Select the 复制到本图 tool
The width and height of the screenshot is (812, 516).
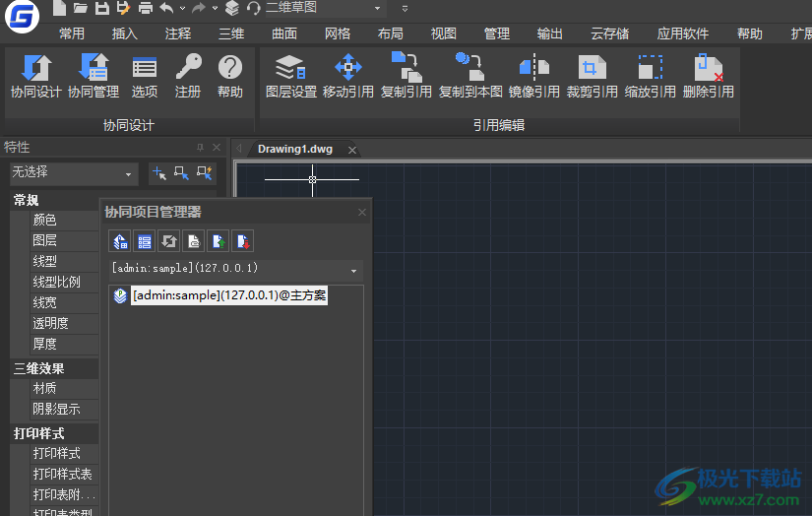470,77
